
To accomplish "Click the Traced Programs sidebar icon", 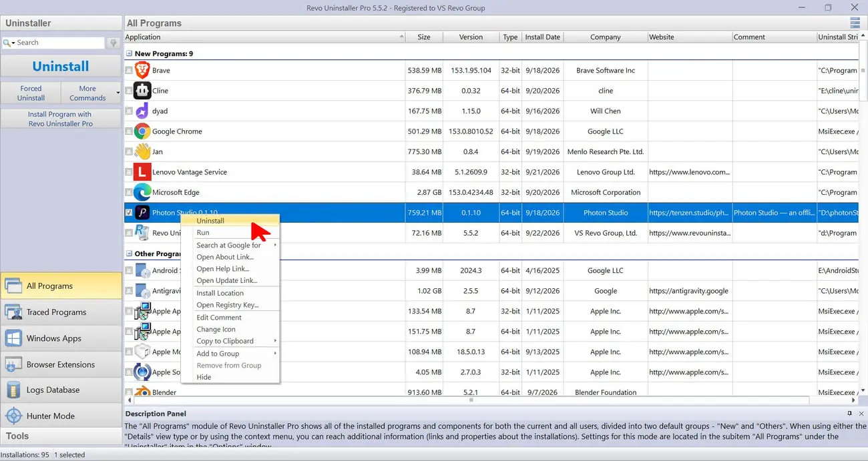I will [13, 312].
